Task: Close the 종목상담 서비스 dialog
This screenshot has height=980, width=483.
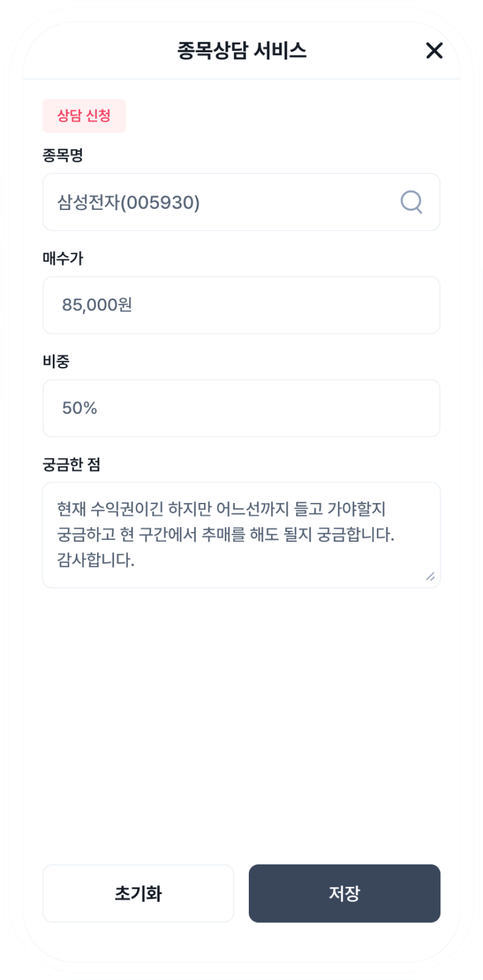Action: tap(434, 51)
